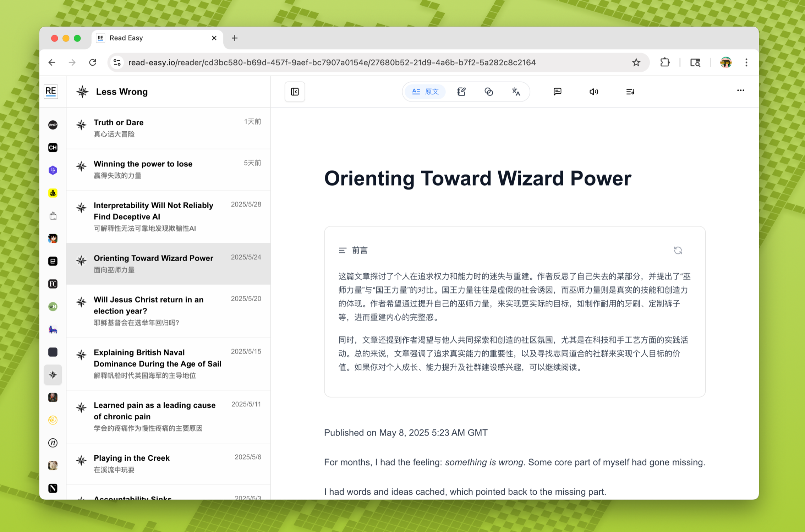Select Orienting Toward Wizard Power in list
Image resolution: width=805 pixels, height=532 pixels.
169,264
